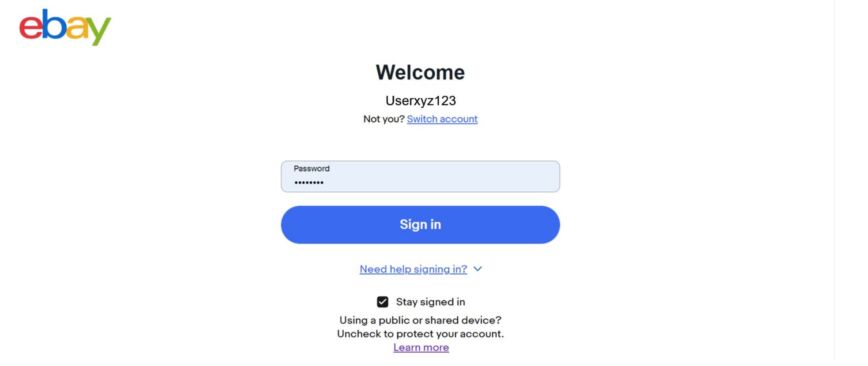The image size is (868, 366).
Task: Click the Not you? text
Action: pyautogui.click(x=383, y=119)
